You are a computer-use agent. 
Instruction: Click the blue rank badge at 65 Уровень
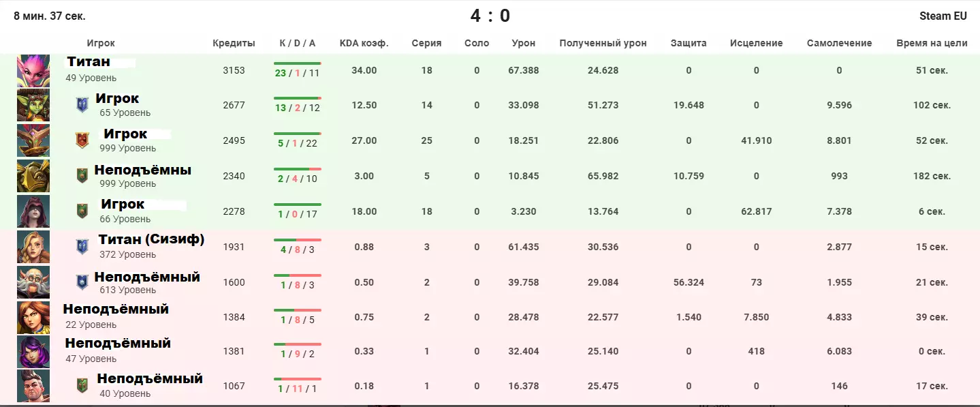coord(82,105)
